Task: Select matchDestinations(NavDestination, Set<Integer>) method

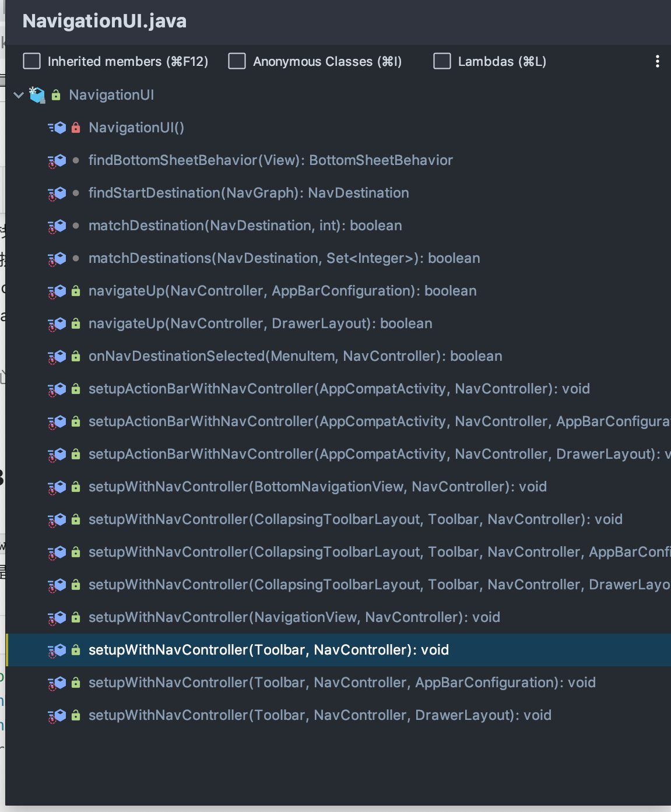Action: coord(338,258)
